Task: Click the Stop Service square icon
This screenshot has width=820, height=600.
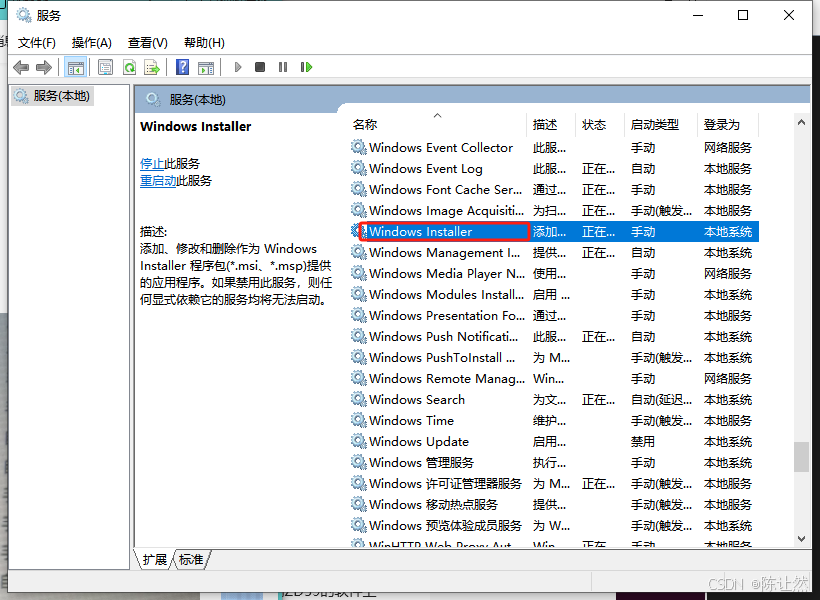Action: (260, 67)
